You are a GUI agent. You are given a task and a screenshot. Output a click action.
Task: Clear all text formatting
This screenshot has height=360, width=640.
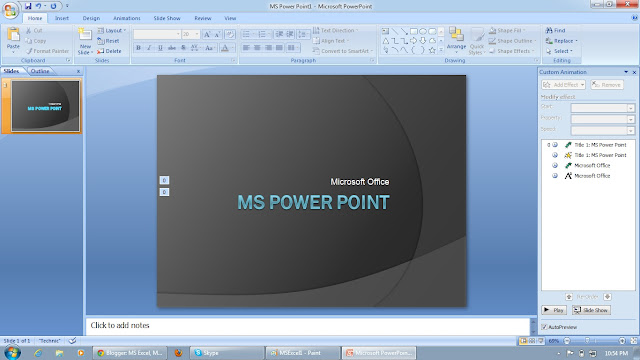(x=230, y=35)
